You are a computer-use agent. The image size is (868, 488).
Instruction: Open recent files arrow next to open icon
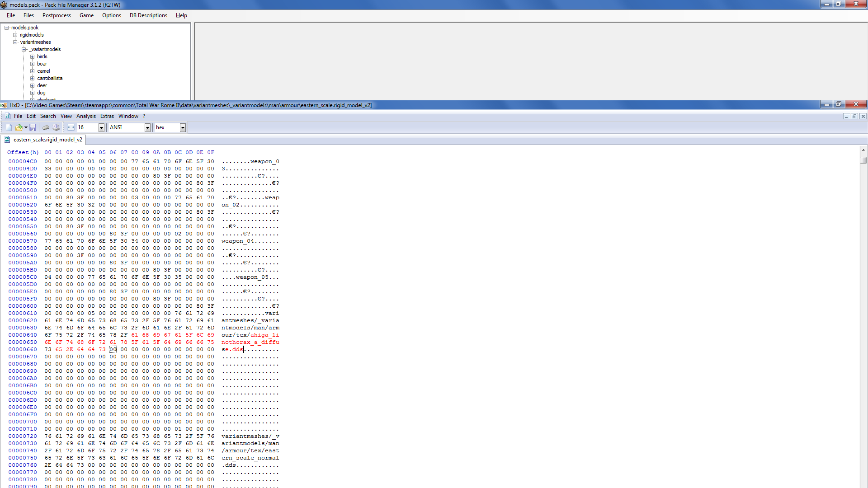point(26,127)
